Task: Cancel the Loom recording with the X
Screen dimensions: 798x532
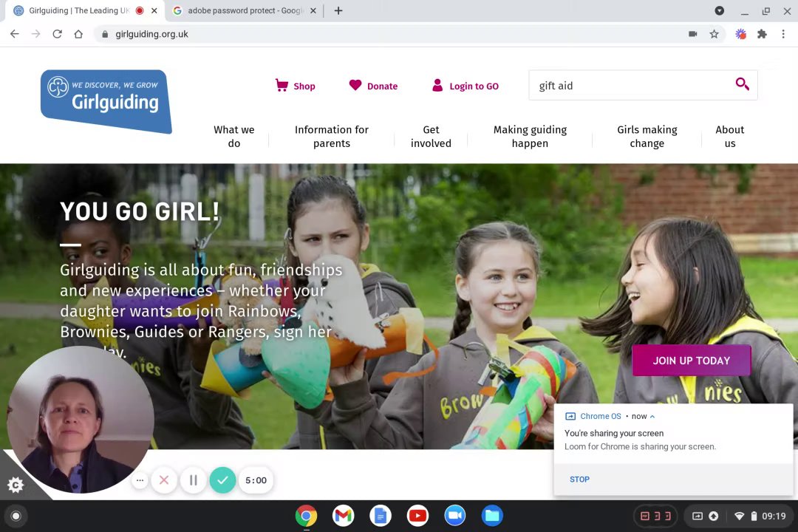Action: point(164,480)
